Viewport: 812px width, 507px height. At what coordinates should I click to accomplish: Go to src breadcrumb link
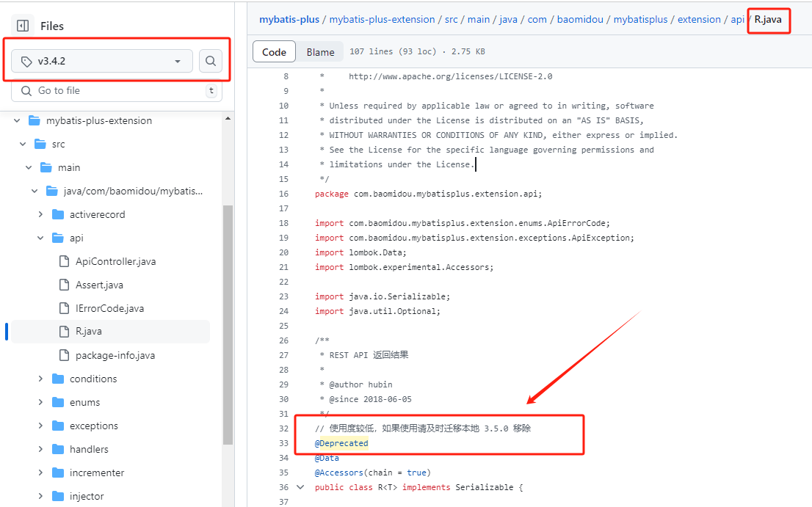(x=451, y=19)
